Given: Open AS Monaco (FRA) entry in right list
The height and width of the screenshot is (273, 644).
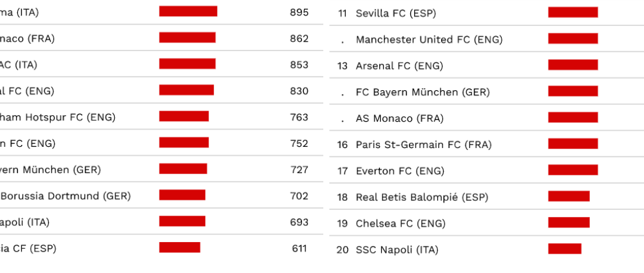Looking at the screenshot, I should pos(400,118).
